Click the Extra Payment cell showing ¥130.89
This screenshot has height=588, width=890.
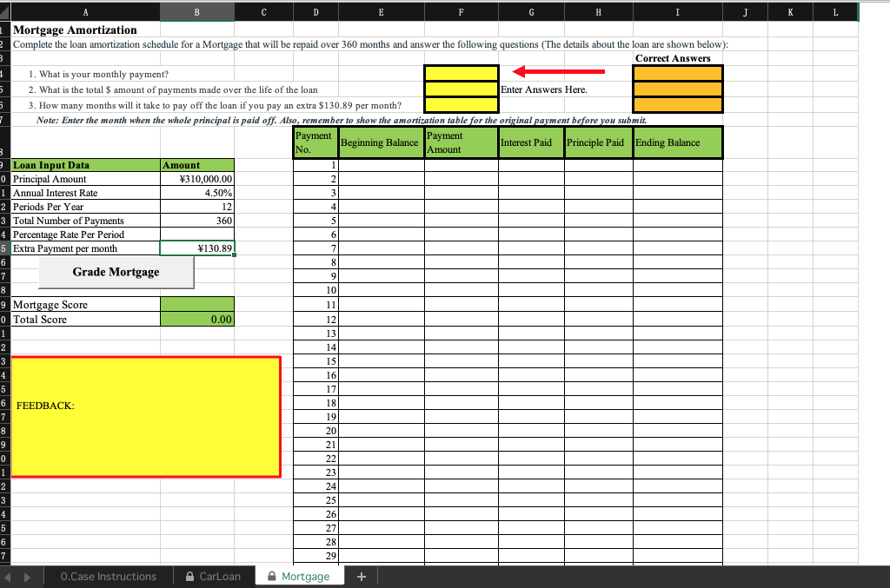coord(196,248)
